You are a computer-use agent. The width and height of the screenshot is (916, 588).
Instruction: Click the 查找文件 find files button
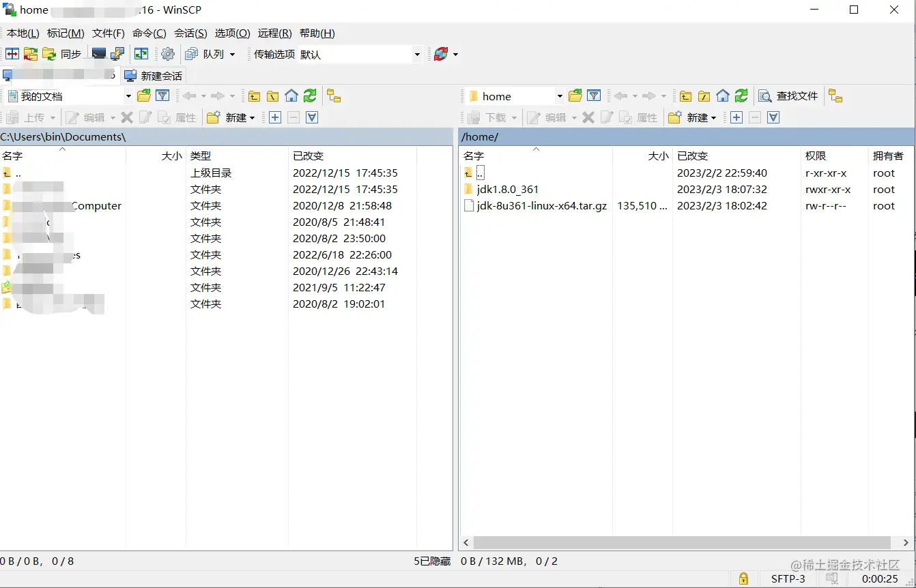click(788, 96)
